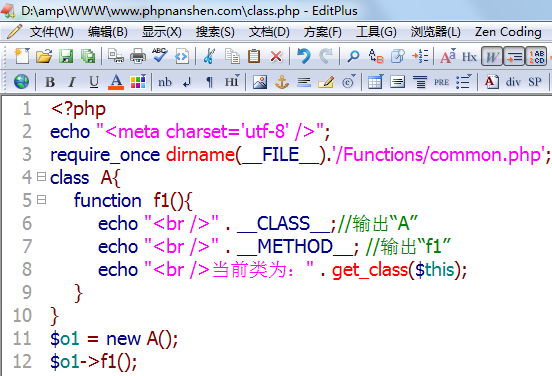Viewport: 552px width, 376px height.
Task: Open the HI heading dropdown
Action: (x=232, y=82)
